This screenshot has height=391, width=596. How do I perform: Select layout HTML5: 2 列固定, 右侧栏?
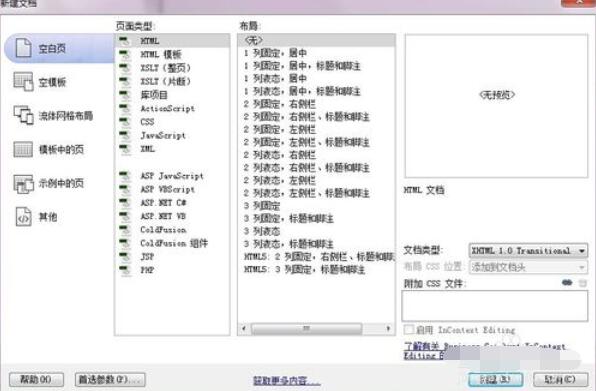316,257
